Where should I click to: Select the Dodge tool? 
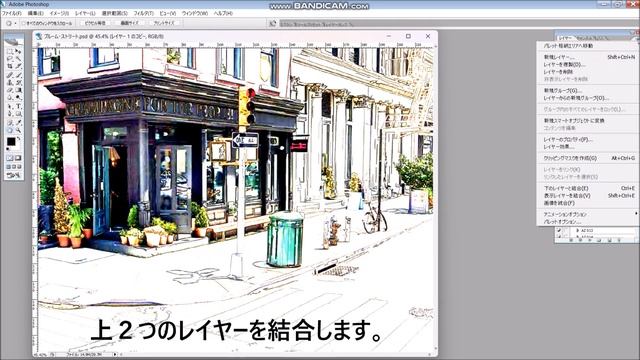click(18, 98)
